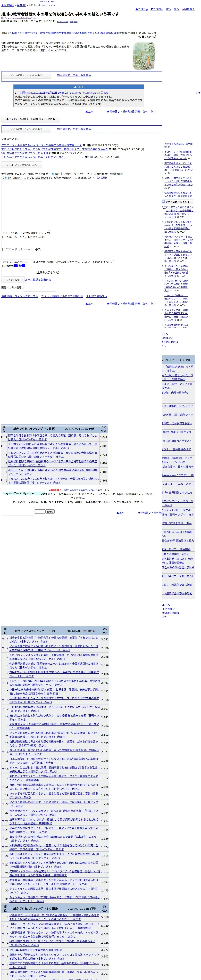The width and height of the screenshot is (201, 980).
Task: Open sidebar link 何故、日本年耳＆ジャパンハンドラー
Action: click(179, 183)
